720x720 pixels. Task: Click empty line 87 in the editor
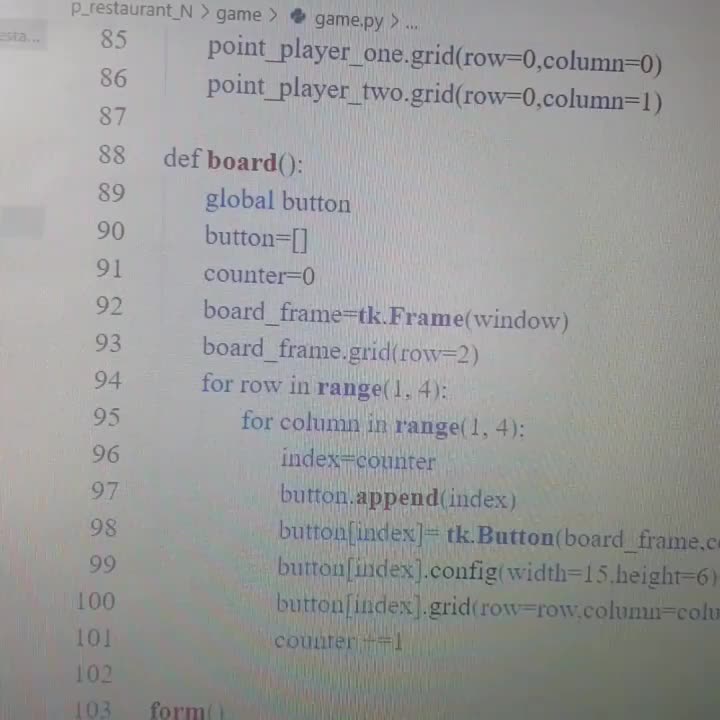pyautogui.click(x=413, y=122)
